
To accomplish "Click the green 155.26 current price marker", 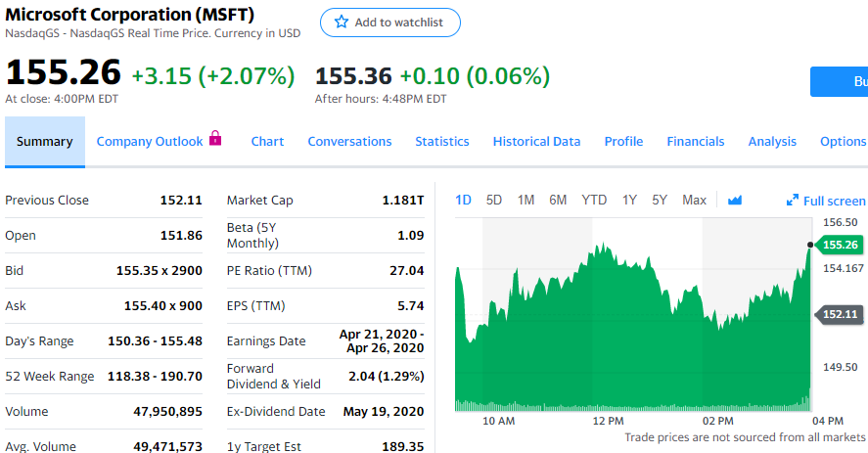I will [840, 245].
